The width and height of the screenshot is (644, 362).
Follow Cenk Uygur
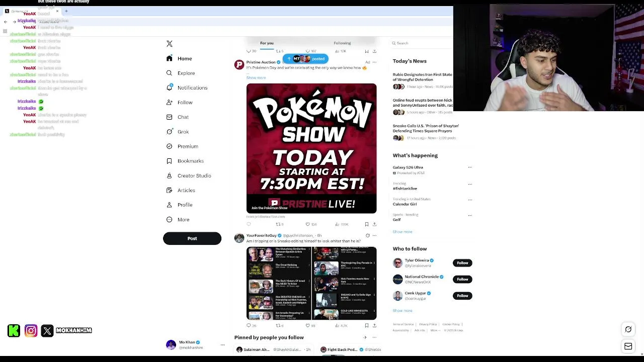coord(462,296)
